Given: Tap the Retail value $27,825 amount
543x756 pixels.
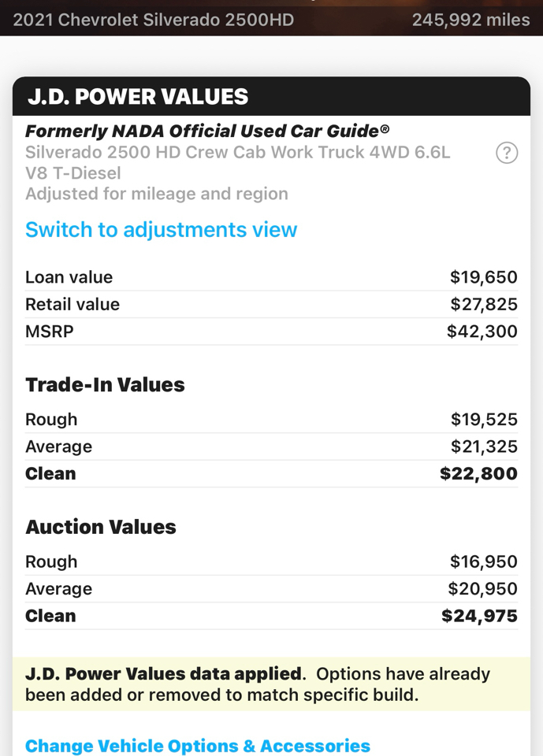Looking at the screenshot, I should click(x=484, y=304).
